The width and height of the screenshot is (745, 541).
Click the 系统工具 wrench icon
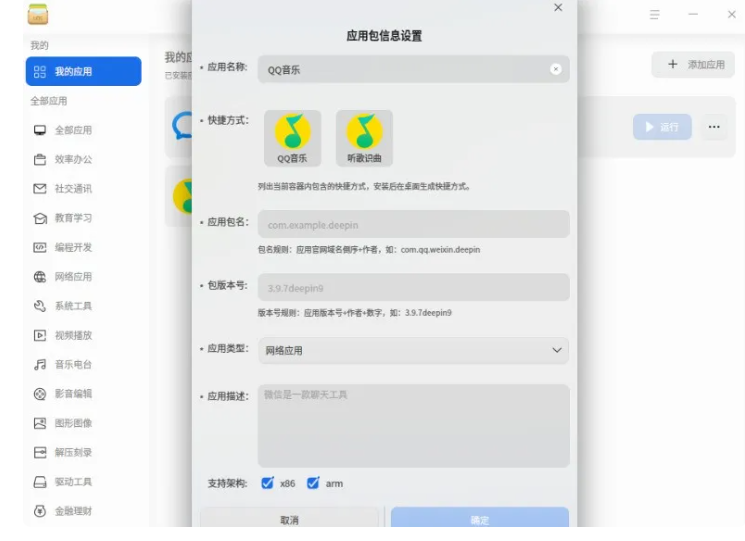click(40, 306)
